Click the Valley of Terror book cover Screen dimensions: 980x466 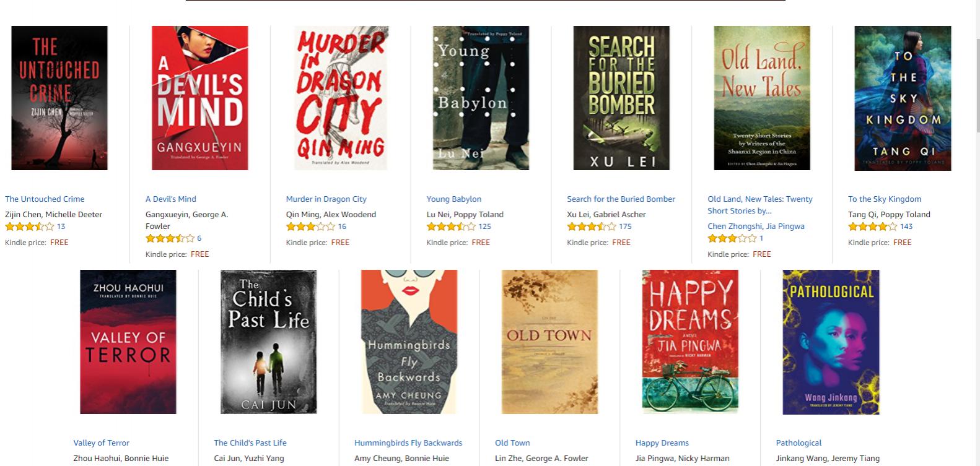click(x=128, y=342)
